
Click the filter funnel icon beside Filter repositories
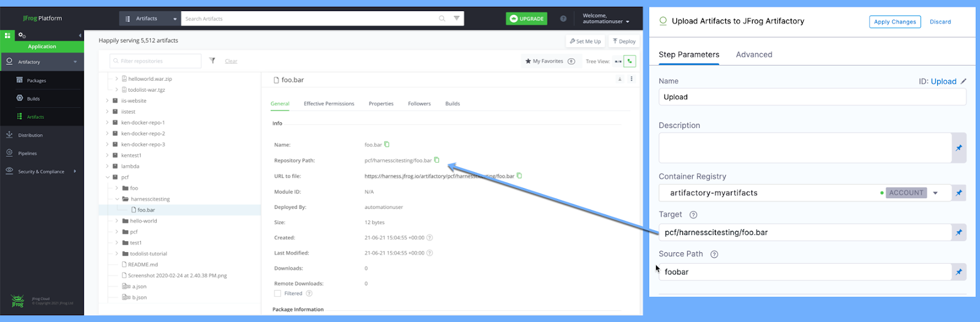click(x=212, y=61)
